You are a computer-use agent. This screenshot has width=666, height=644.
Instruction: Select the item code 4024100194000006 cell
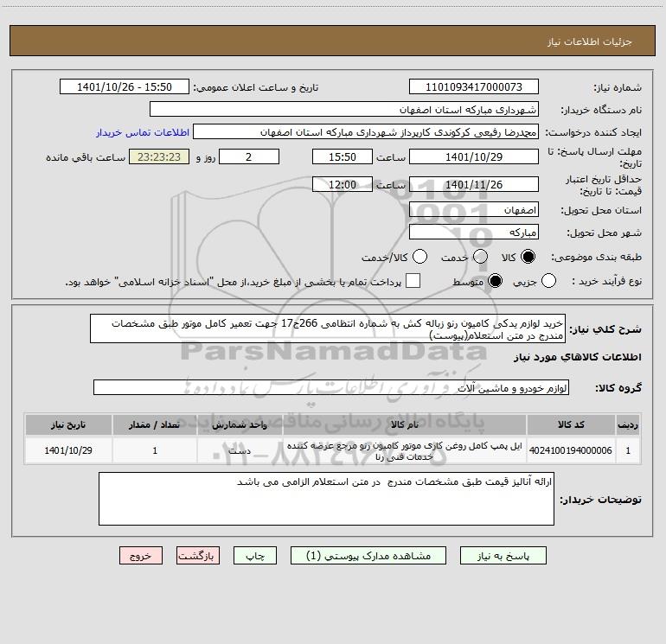(571, 451)
